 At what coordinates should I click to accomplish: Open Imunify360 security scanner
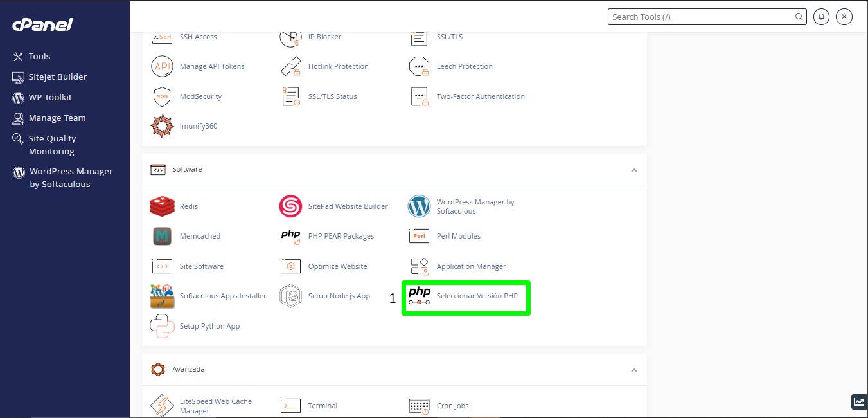pos(198,125)
